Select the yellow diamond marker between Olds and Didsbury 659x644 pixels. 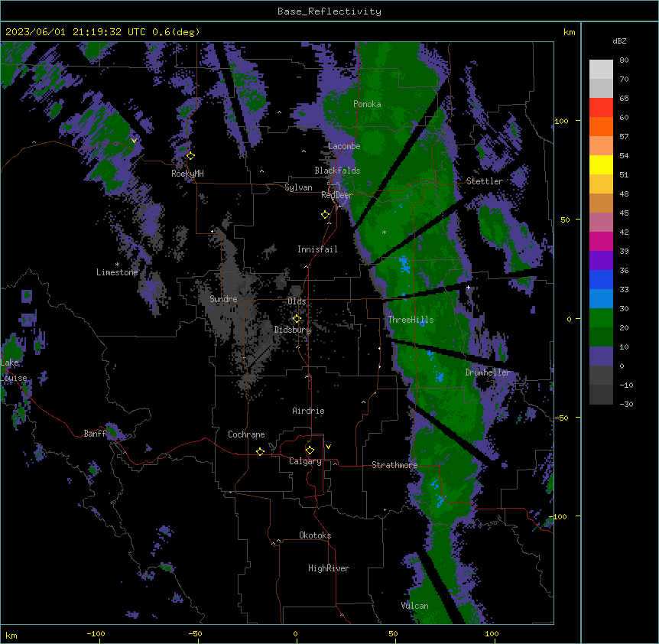click(x=297, y=319)
